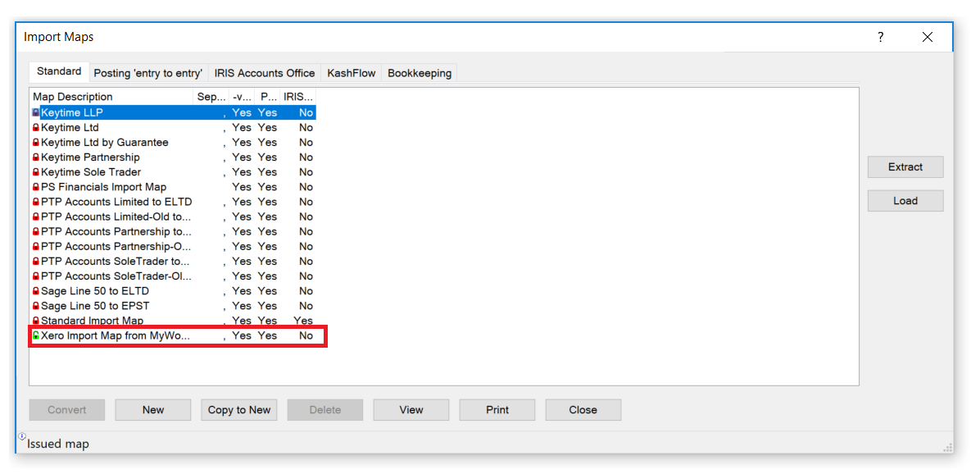The image size is (980, 474).
Task: Open the IRIS Accounts Office tab
Action: pos(265,73)
